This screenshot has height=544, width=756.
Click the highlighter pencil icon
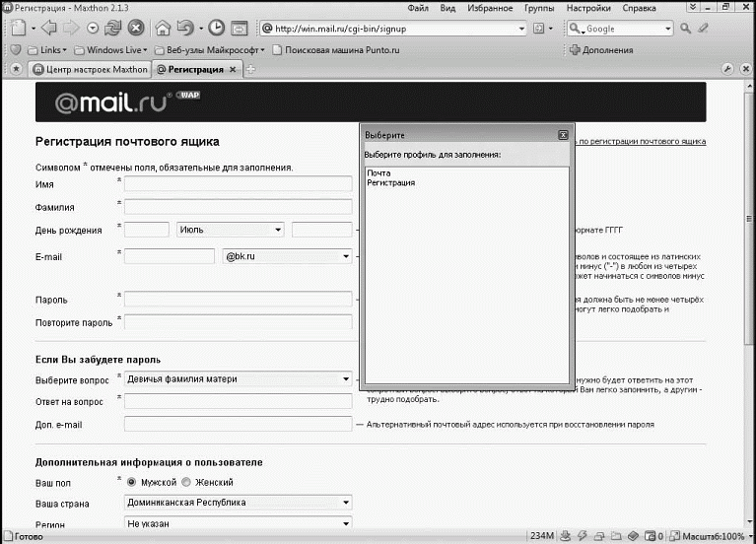coord(703,29)
